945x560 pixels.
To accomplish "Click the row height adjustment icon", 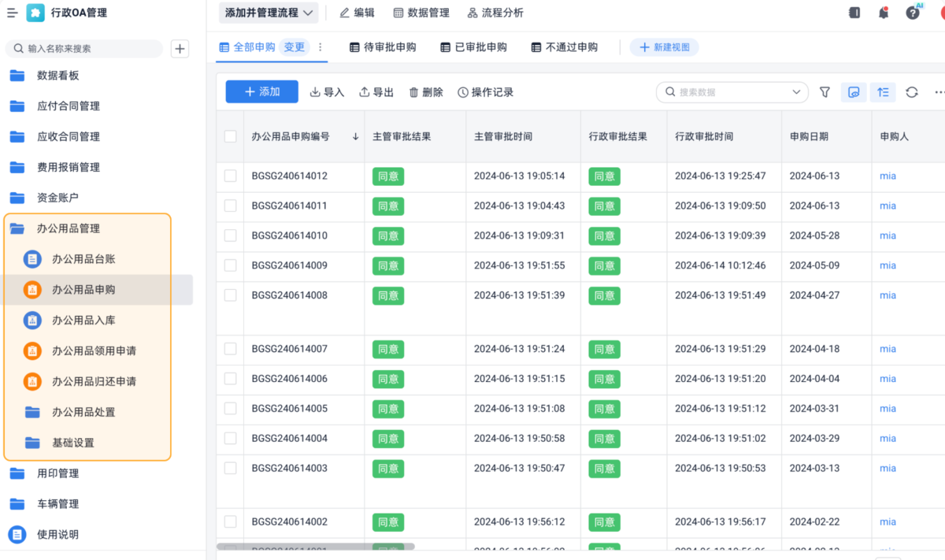I will (883, 92).
